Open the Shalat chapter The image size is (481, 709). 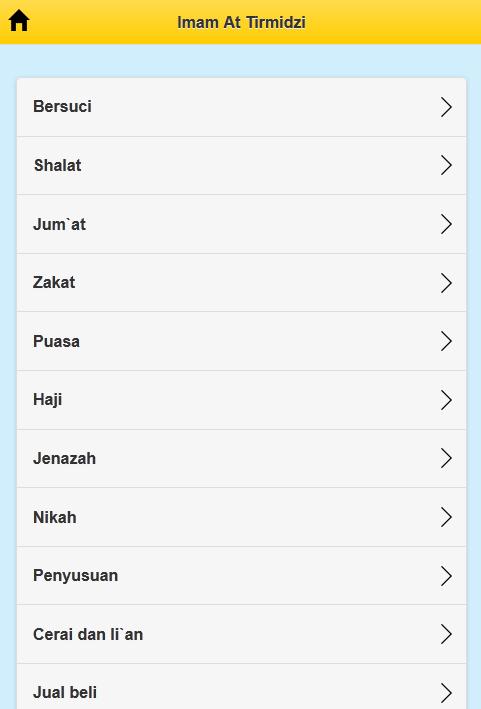(241, 165)
